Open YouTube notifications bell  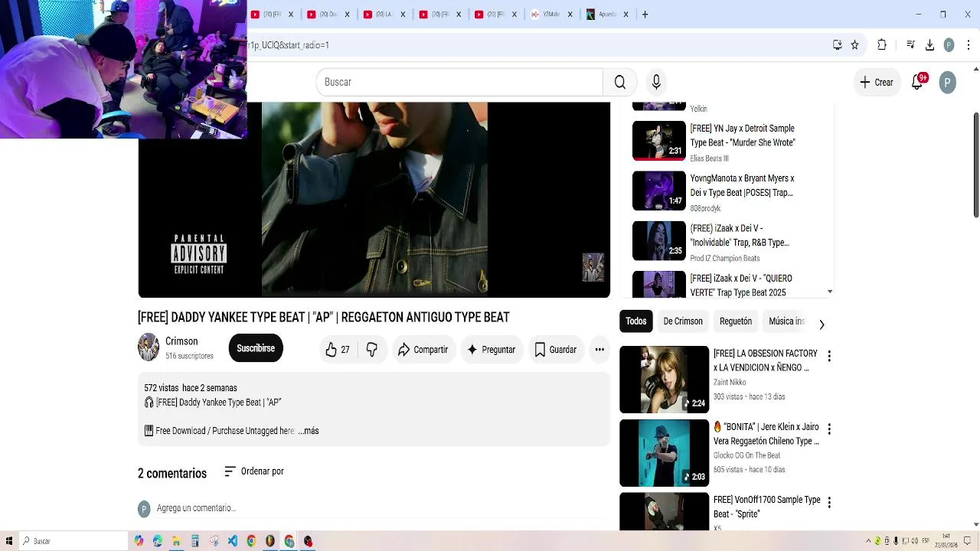[x=917, y=82]
